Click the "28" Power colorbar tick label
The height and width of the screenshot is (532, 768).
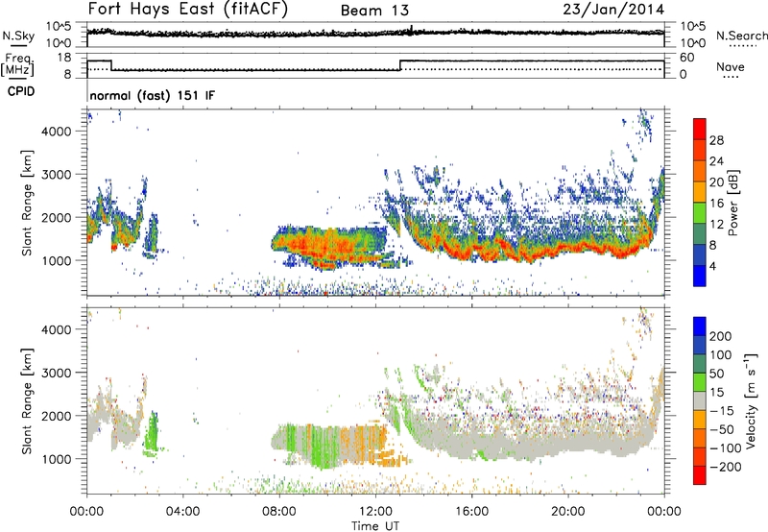pyautogui.click(x=716, y=140)
